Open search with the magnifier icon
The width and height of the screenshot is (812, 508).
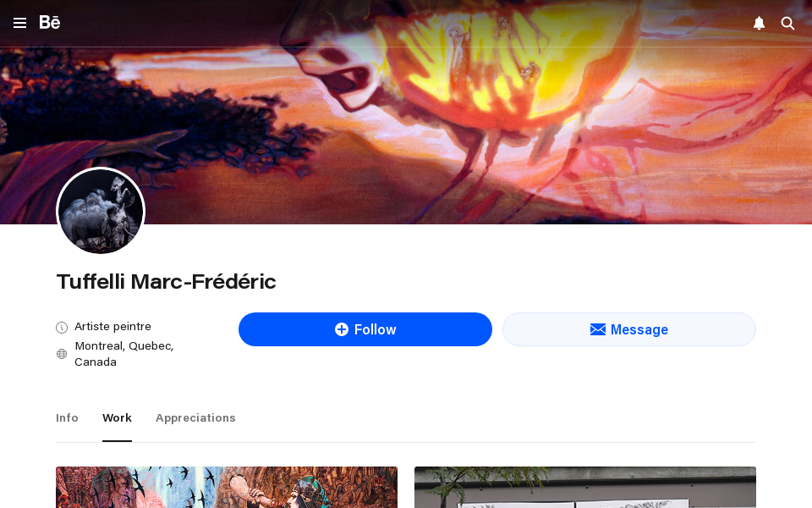[x=787, y=23]
